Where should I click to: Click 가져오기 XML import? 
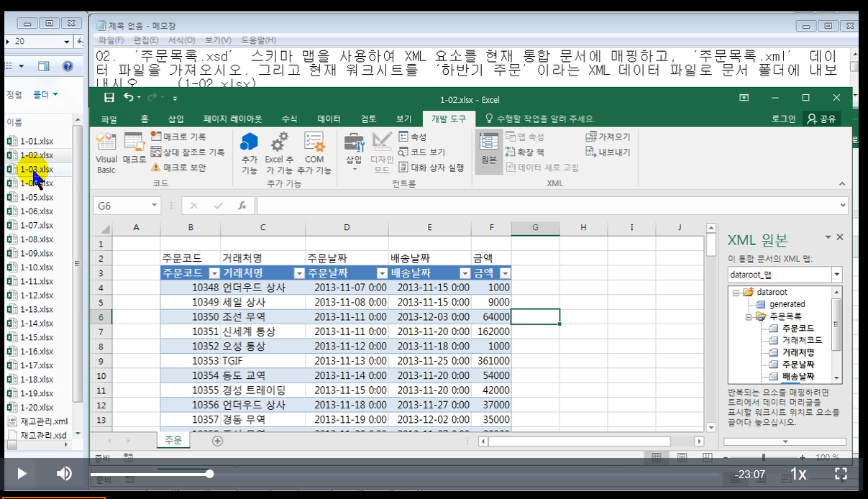608,137
